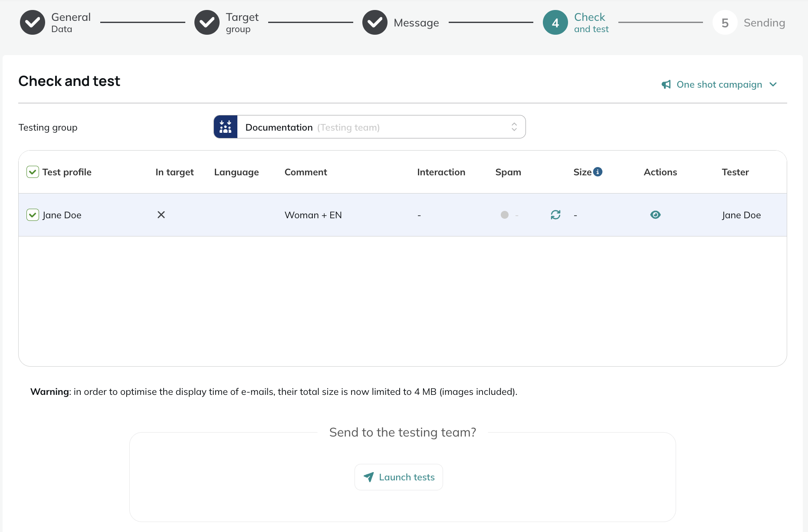Screen dimensions: 808x532
Task: Click the paper plane Launch icon
Action: pos(369,477)
